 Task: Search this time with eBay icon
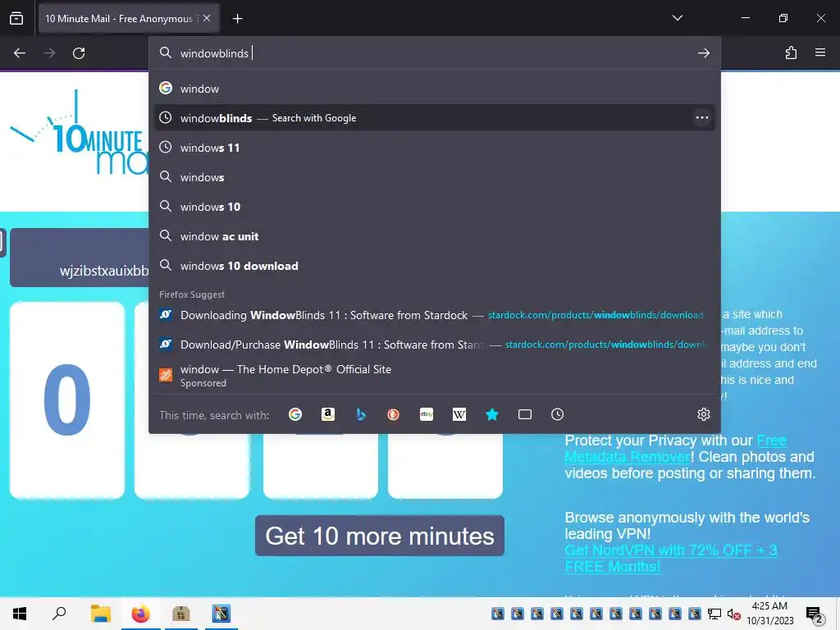click(427, 414)
